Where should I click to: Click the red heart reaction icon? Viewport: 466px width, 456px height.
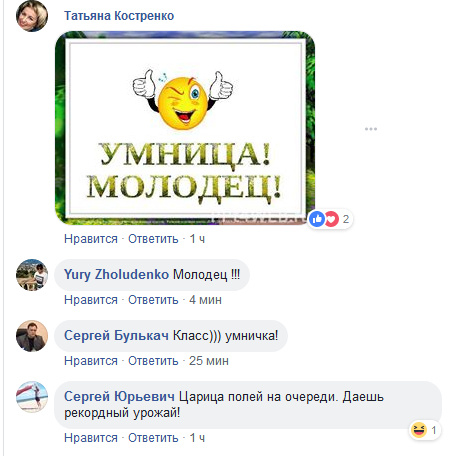coord(331,219)
